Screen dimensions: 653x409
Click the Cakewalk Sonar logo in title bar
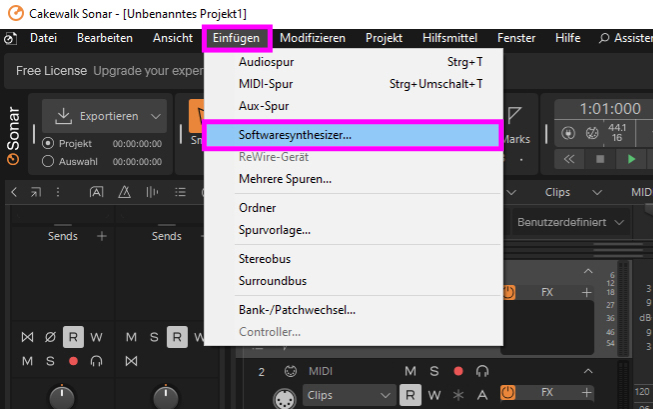[16, 13]
